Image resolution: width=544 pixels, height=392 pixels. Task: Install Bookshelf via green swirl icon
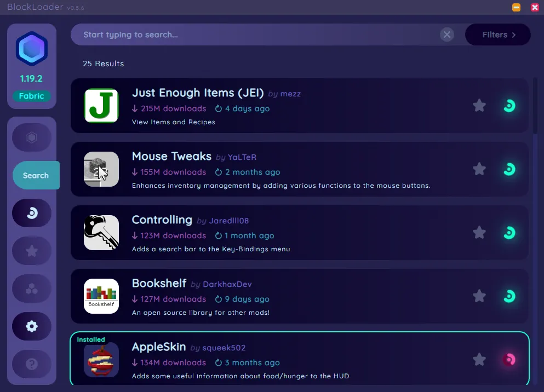point(509,296)
